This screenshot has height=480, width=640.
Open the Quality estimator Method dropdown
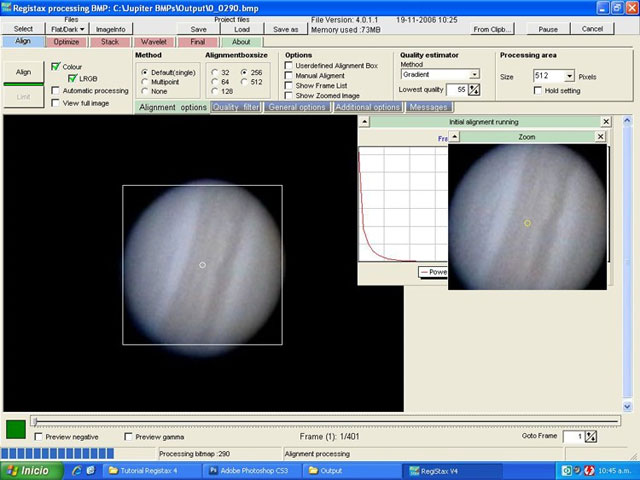click(x=474, y=74)
